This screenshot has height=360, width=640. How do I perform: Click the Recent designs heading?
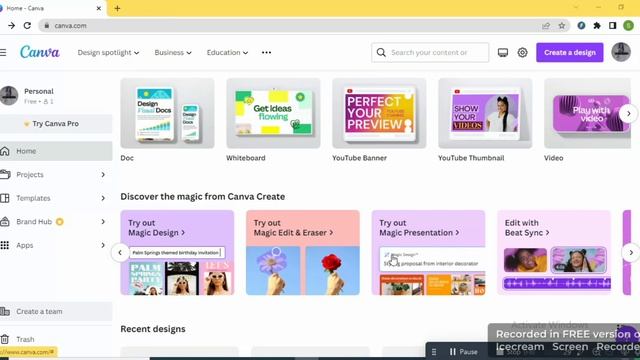[x=153, y=329]
